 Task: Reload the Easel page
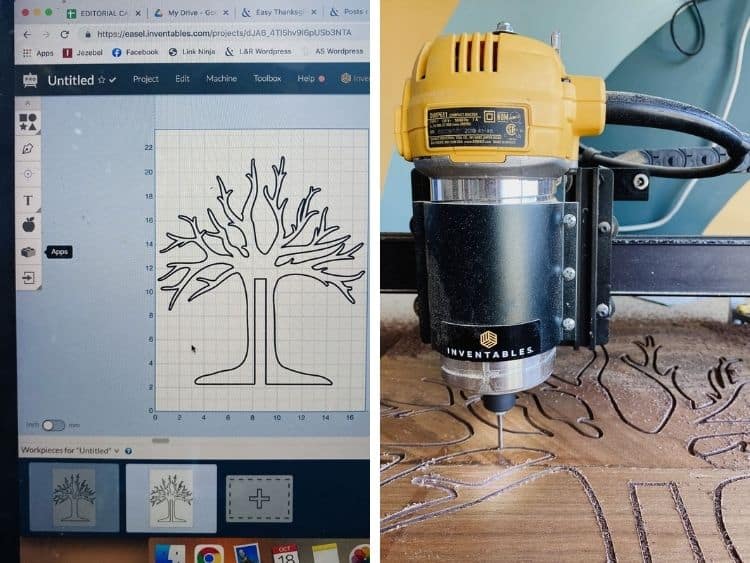65,34
